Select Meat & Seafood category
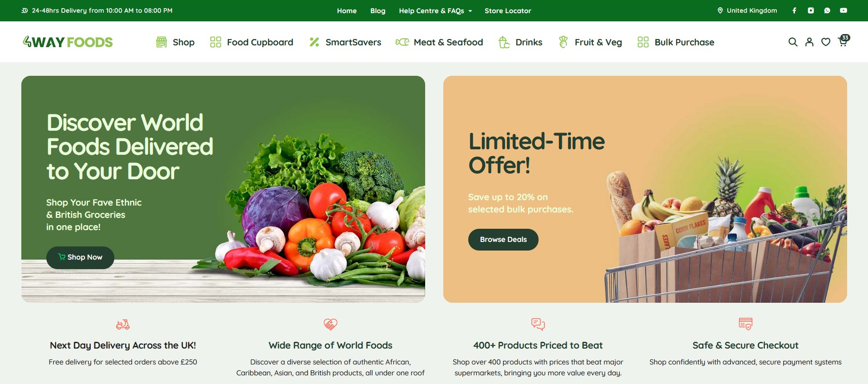Viewport: 868px width, 384px height. point(439,42)
